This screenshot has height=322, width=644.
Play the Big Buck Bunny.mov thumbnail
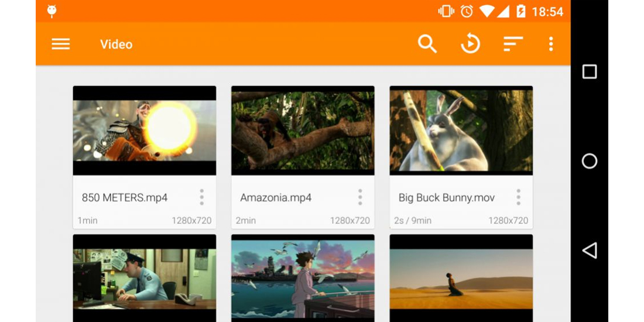tap(461, 131)
